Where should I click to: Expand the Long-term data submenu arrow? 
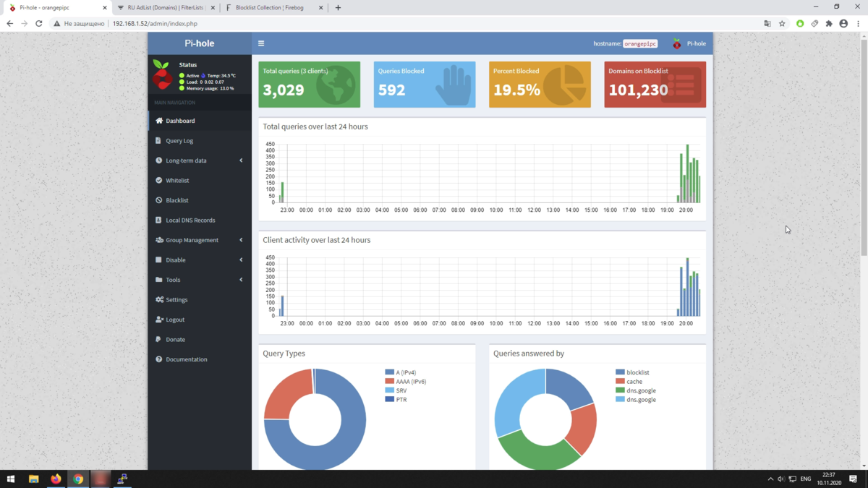click(x=241, y=160)
